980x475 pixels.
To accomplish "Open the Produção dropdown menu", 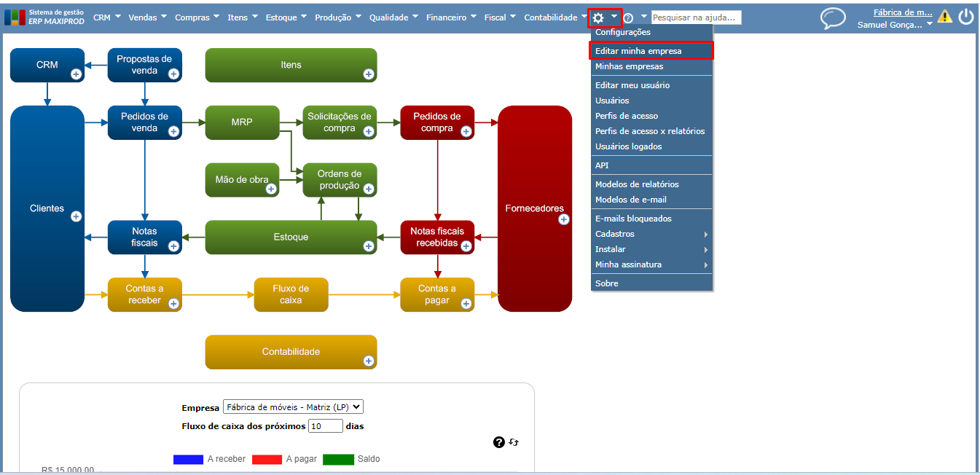I will [339, 17].
